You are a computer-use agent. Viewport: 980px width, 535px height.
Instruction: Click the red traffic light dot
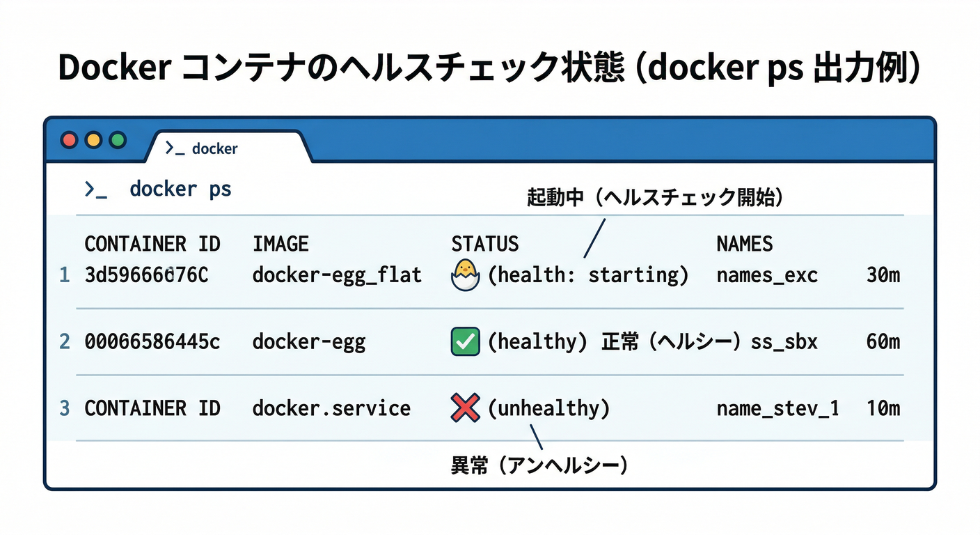[69, 139]
